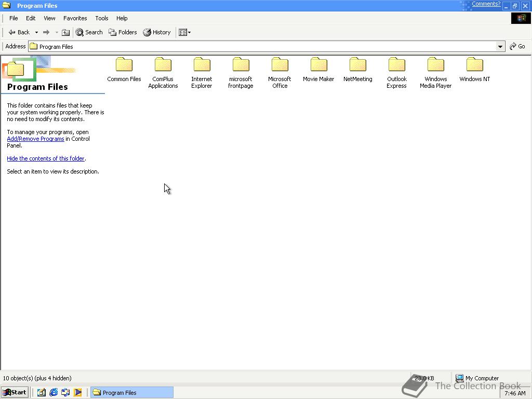Click Hide the contents of this folder
Viewport: 532px width, 399px height.
pyautogui.click(x=46, y=158)
